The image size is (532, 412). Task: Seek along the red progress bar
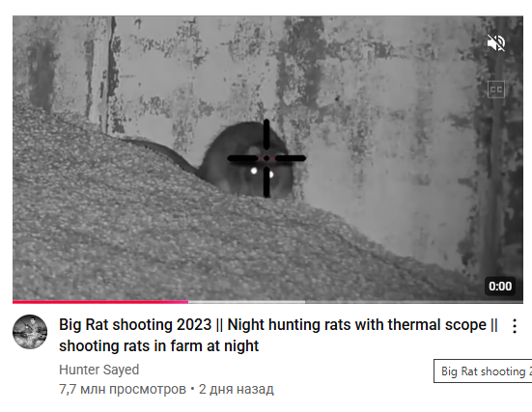point(267,302)
